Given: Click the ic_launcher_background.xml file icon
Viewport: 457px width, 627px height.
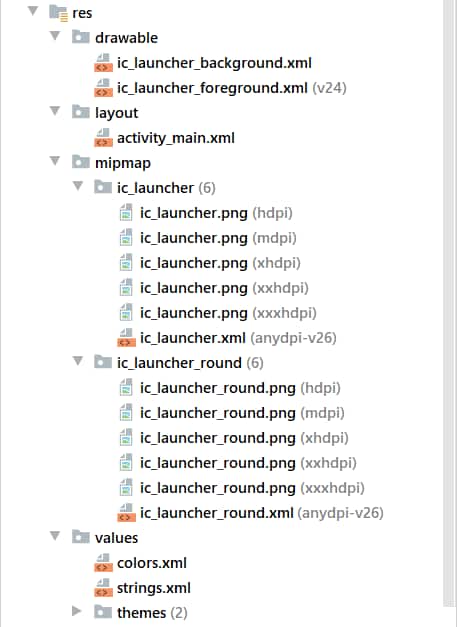Looking at the screenshot, I should (103, 63).
